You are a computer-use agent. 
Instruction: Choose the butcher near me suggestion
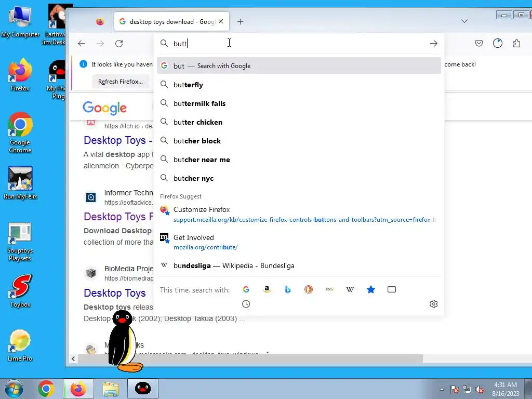pyautogui.click(x=299, y=159)
